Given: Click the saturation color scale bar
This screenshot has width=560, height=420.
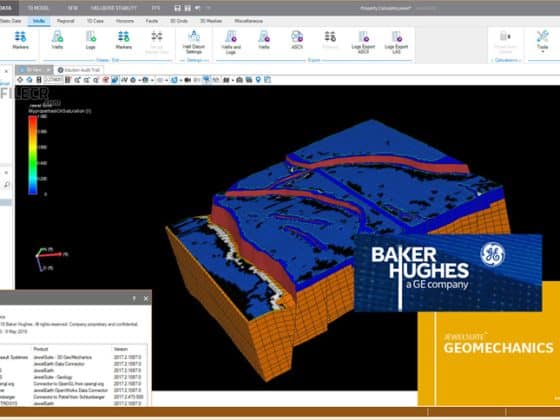Looking at the screenshot, I should (x=33, y=155).
